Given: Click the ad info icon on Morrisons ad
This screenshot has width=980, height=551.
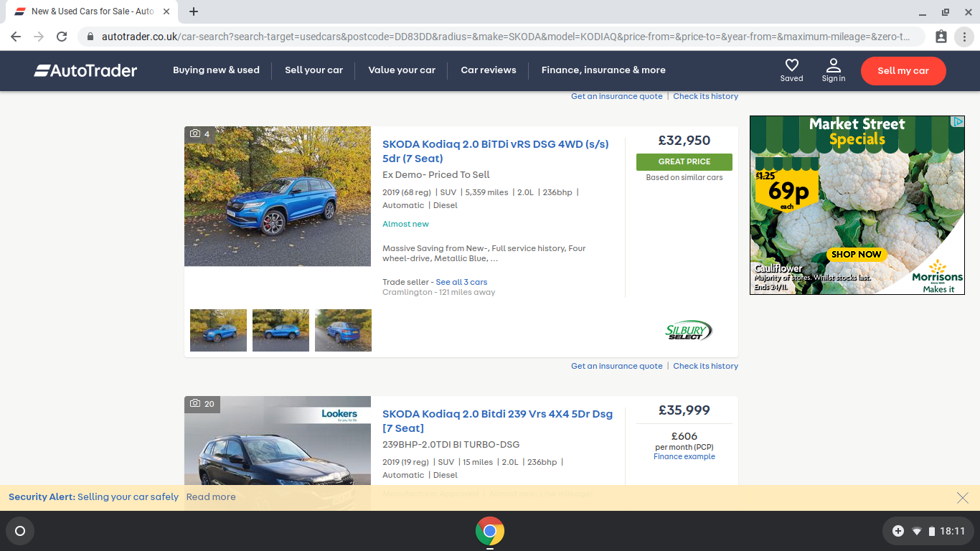Looking at the screenshot, I should [x=958, y=122].
